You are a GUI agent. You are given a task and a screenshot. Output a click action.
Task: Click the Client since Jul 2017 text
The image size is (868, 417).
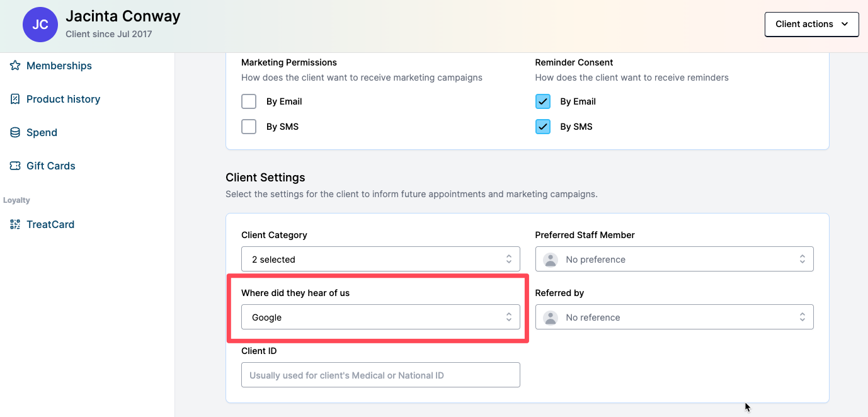coord(109,34)
